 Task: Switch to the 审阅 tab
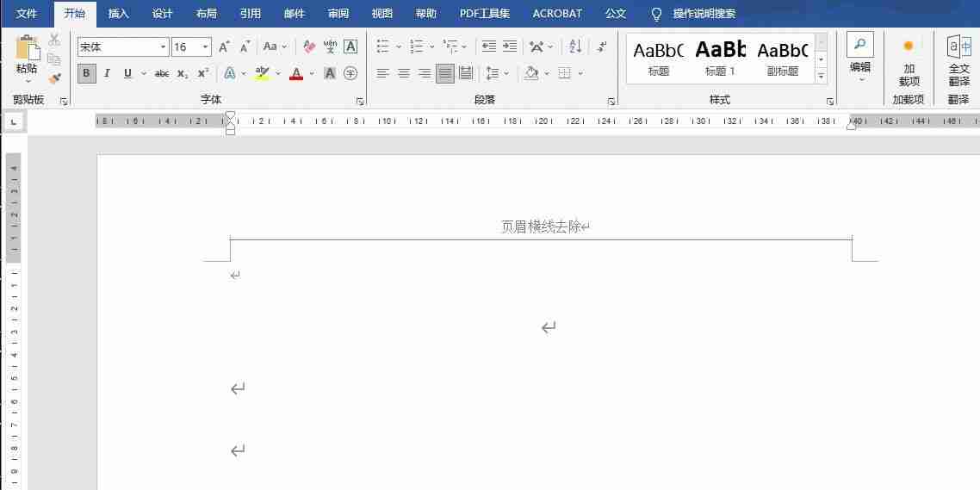point(338,14)
